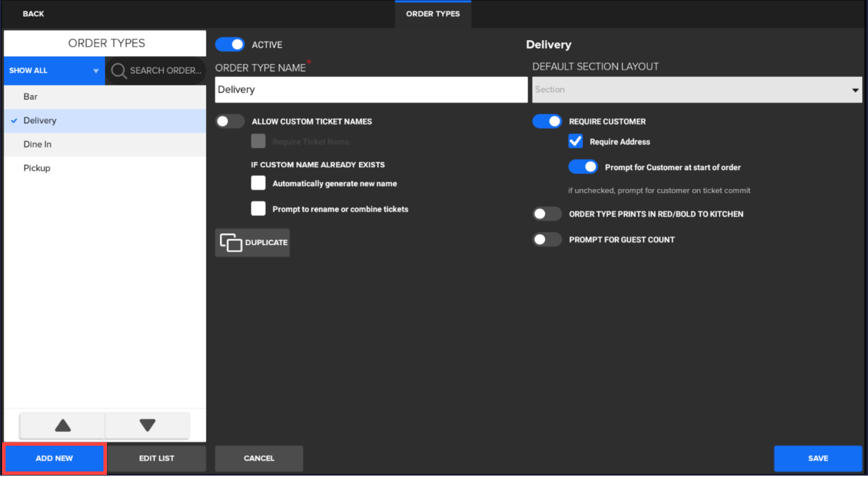Click the move up arrow button
The height and width of the screenshot is (477, 868).
pyautogui.click(x=62, y=426)
